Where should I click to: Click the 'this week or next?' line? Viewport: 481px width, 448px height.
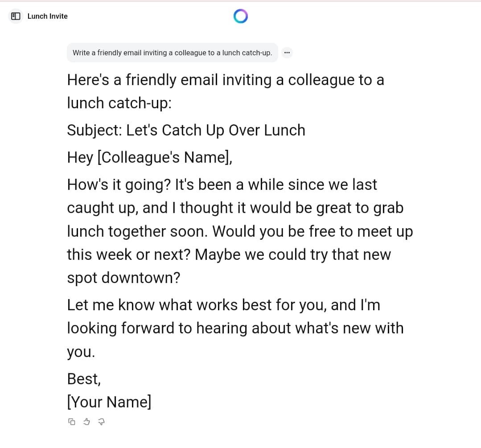(x=129, y=255)
